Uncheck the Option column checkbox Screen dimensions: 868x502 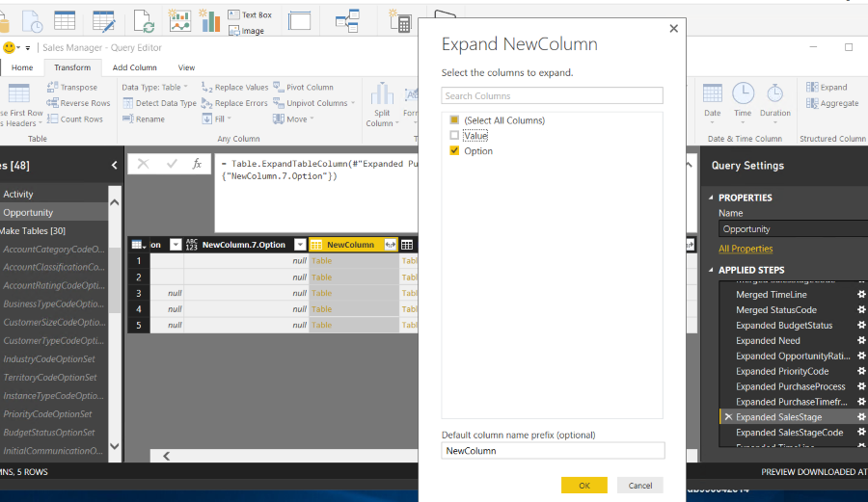454,151
